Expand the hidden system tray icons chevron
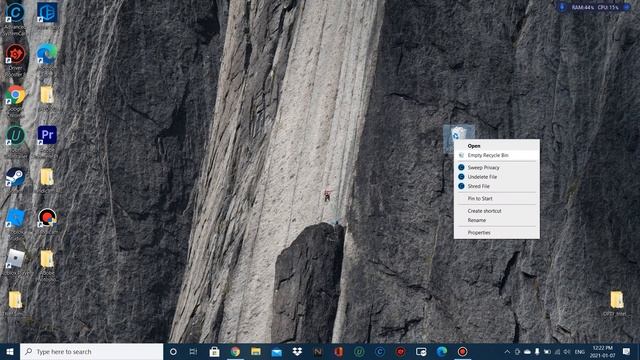Image resolution: width=640 pixels, height=360 pixels. [507, 351]
